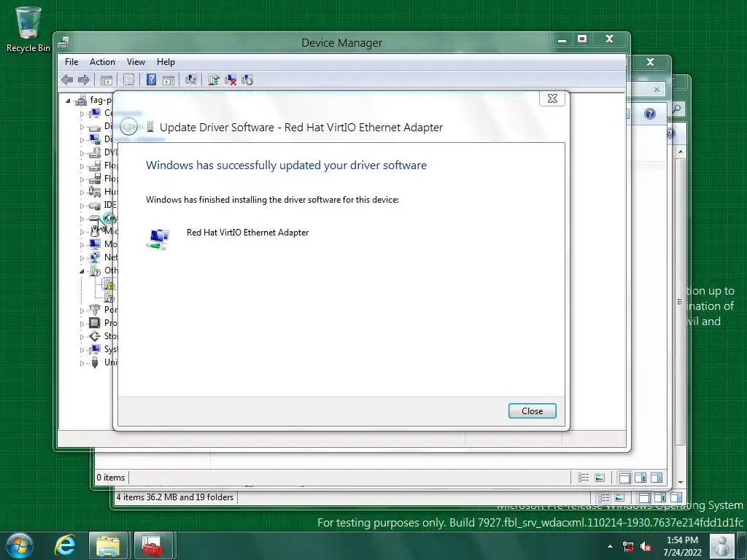The height and width of the screenshot is (560, 747).
Task: Click the muted volume tray icon
Action: tap(646, 547)
